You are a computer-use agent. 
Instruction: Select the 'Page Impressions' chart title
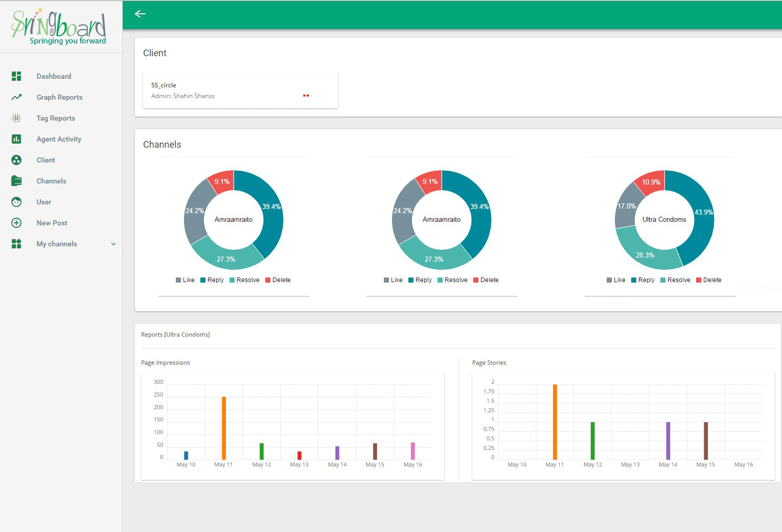pyautogui.click(x=165, y=363)
